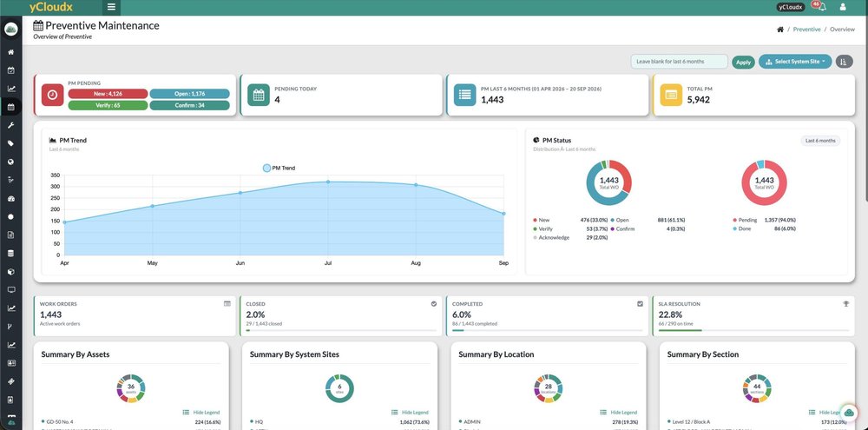Click the SLA Resolution progress bar
The height and width of the screenshot is (430, 868).
click(754, 330)
